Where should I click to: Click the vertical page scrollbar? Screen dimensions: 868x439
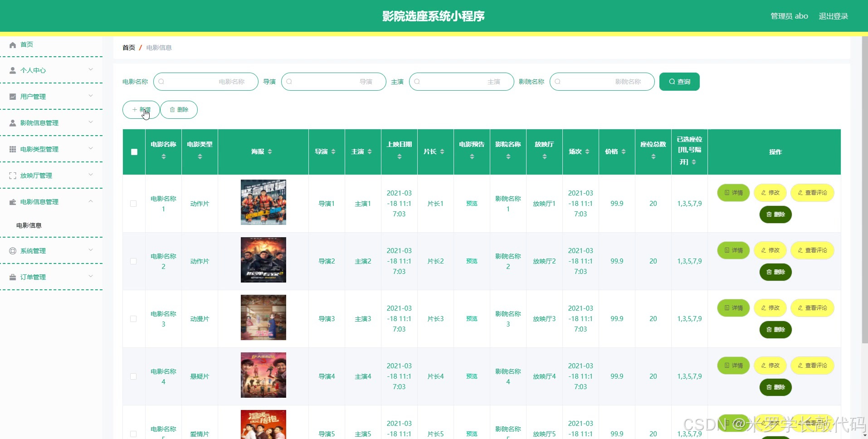tap(865, 190)
